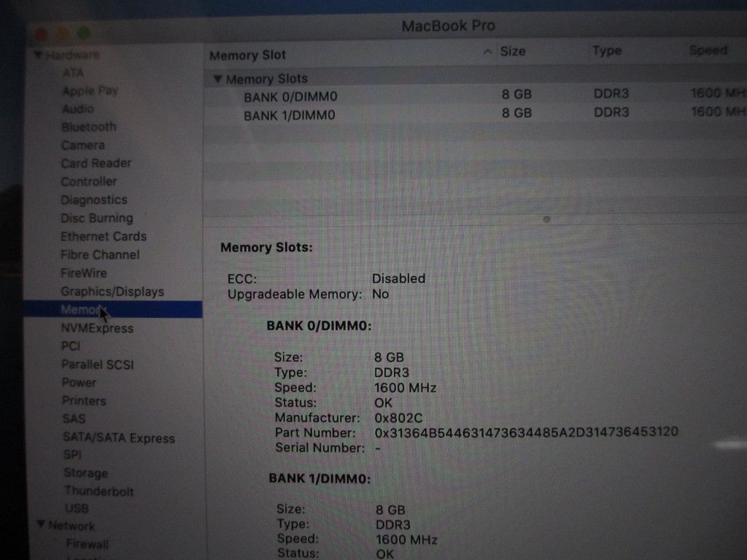Screen dimensions: 747x560
Task: Select Disc Burning in the sidebar
Action: (x=97, y=218)
